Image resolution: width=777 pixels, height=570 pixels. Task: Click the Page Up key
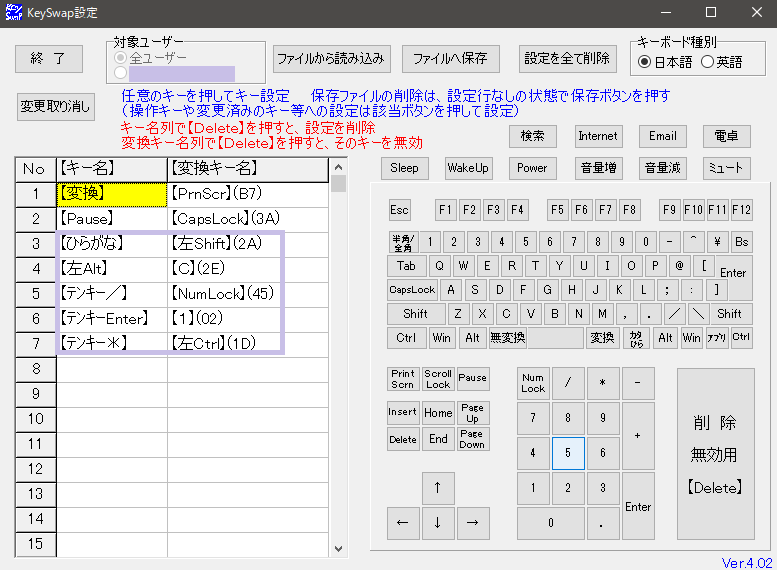tap(473, 412)
